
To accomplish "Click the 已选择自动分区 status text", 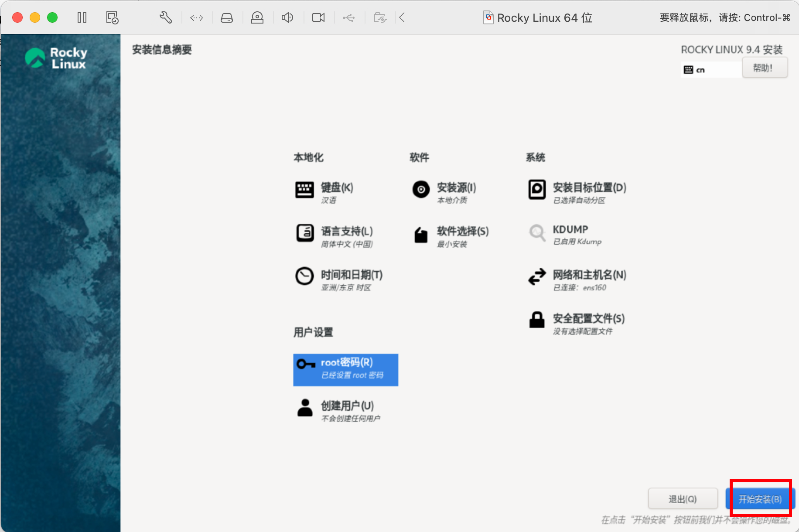I will pos(579,201).
